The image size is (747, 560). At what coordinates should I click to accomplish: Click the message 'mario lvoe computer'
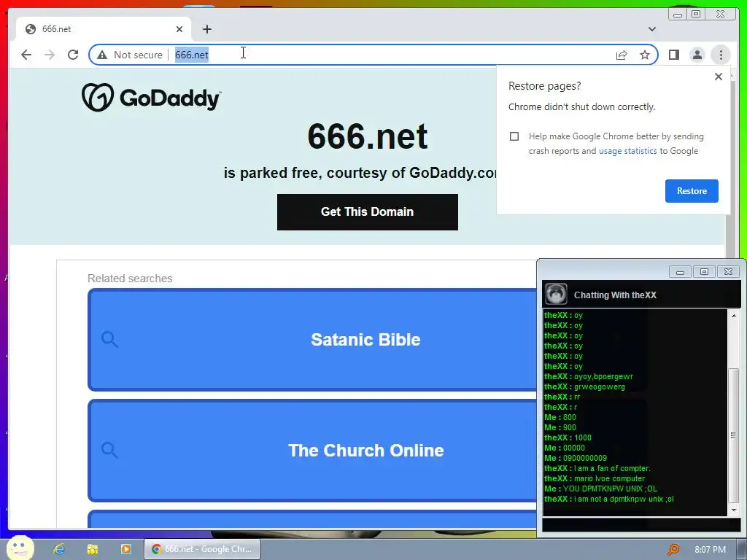[x=609, y=478]
